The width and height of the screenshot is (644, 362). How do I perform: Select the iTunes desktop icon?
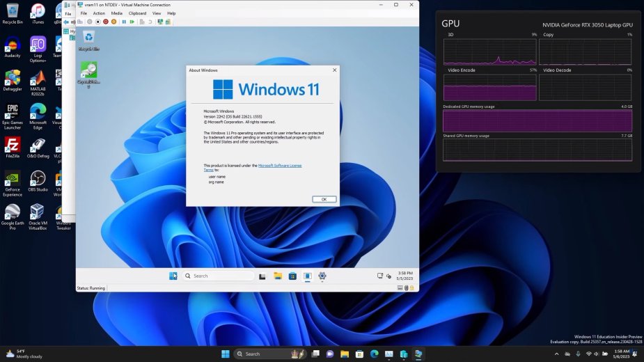pos(38,13)
